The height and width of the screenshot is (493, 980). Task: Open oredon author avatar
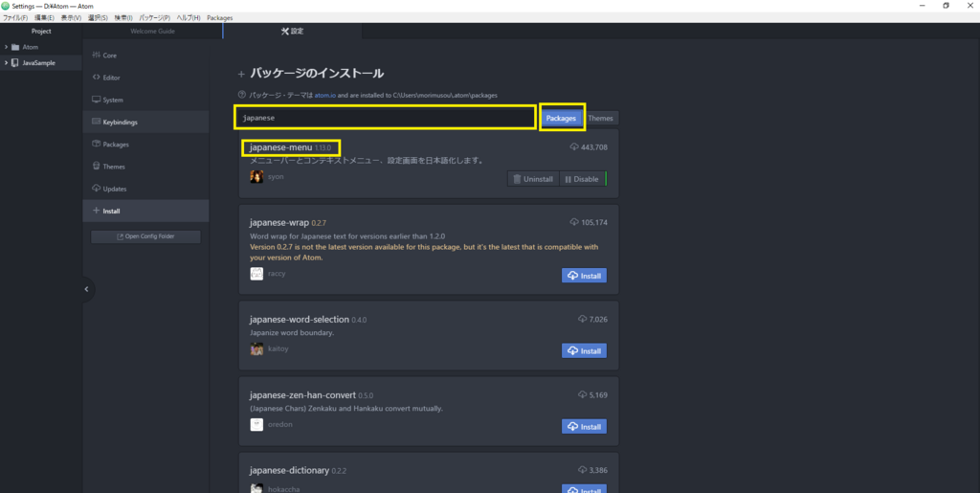point(256,425)
